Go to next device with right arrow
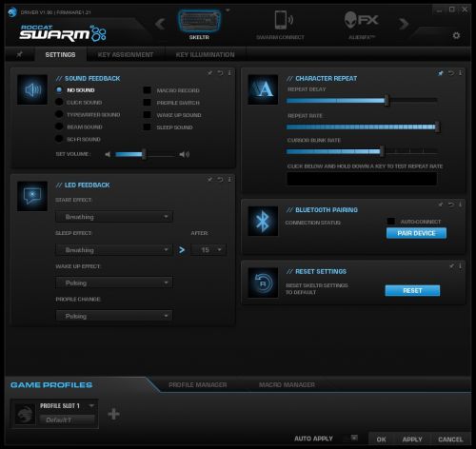Viewport: 476px width, 449px height. coord(404,24)
